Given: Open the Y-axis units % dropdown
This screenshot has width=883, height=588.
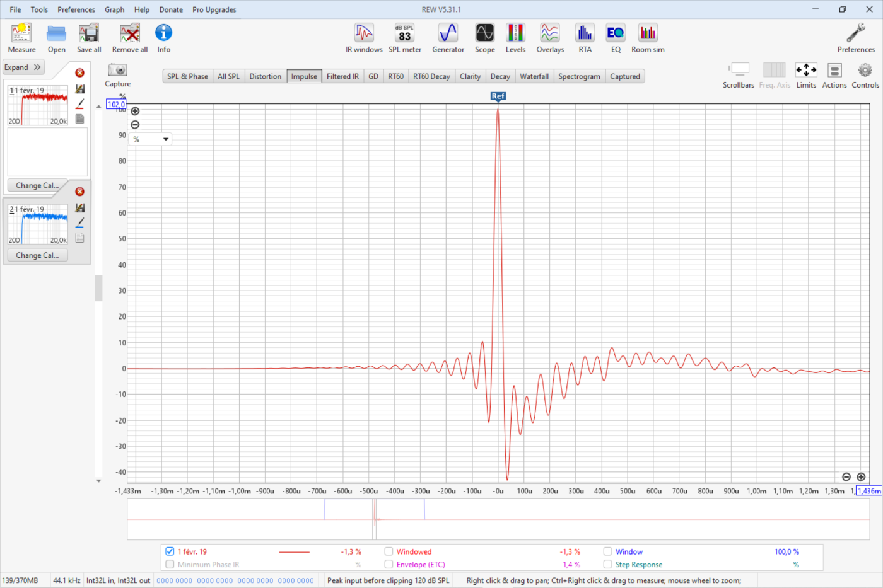Looking at the screenshot, I should click(151, 139).
